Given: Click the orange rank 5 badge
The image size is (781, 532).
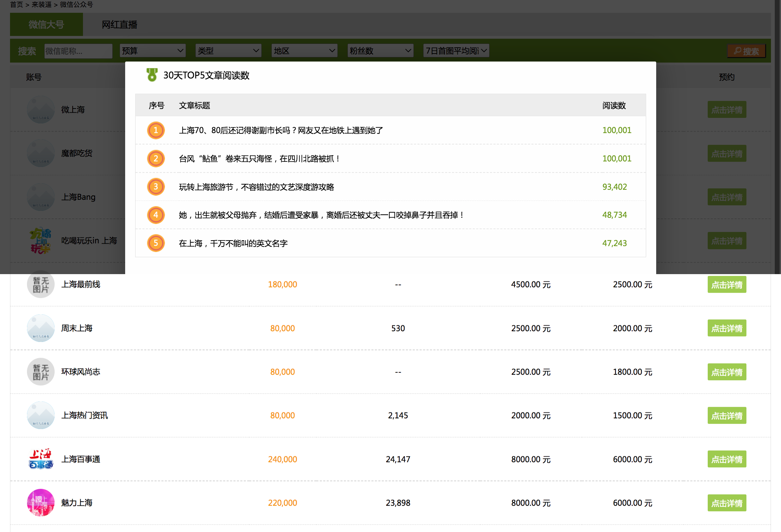Looking at the screenshot, I should [x=156, y=243].
